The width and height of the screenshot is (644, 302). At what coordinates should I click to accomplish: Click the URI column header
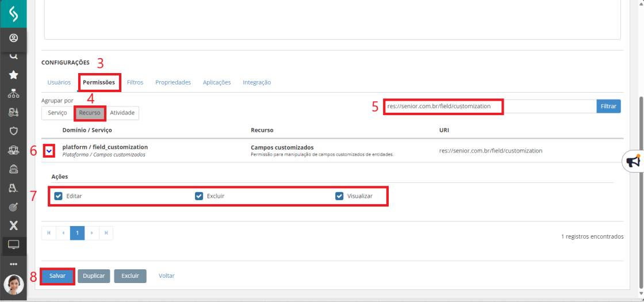[x=443, y=130]
